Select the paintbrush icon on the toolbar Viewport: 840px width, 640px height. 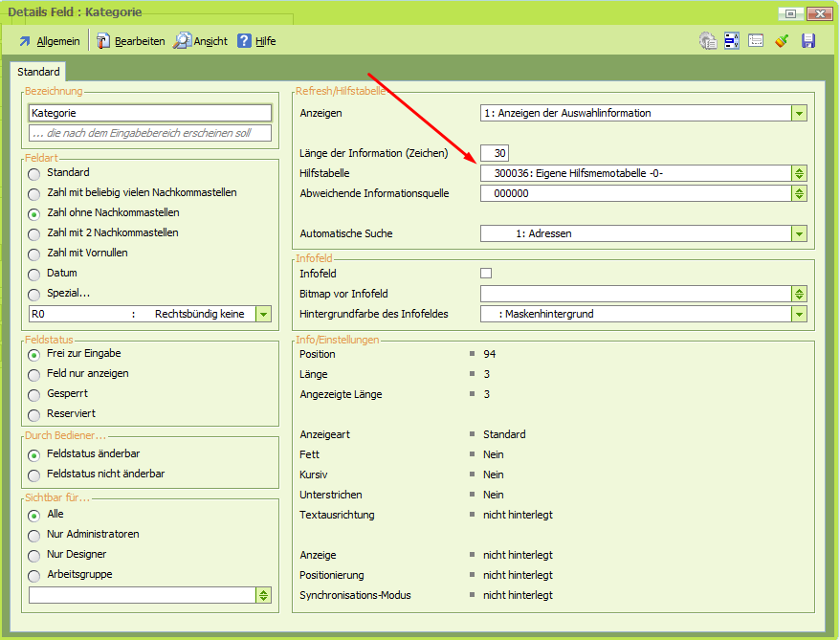(x=781, y=40)
